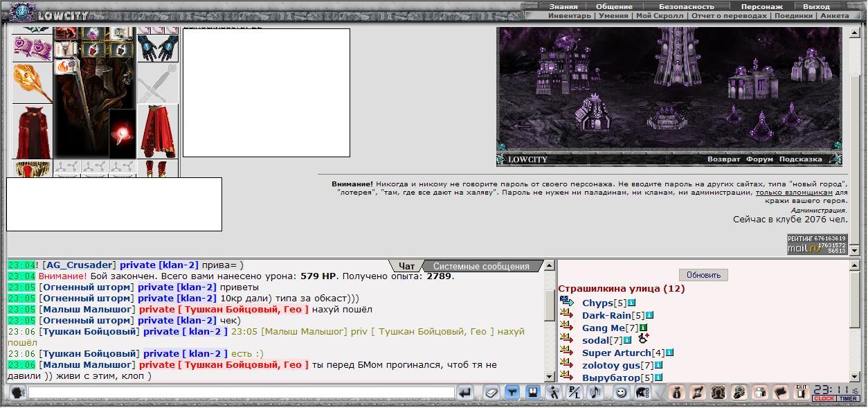Click the blue gloves equipment slot
This screenshot has width=868, height=408.
(158, 48)
